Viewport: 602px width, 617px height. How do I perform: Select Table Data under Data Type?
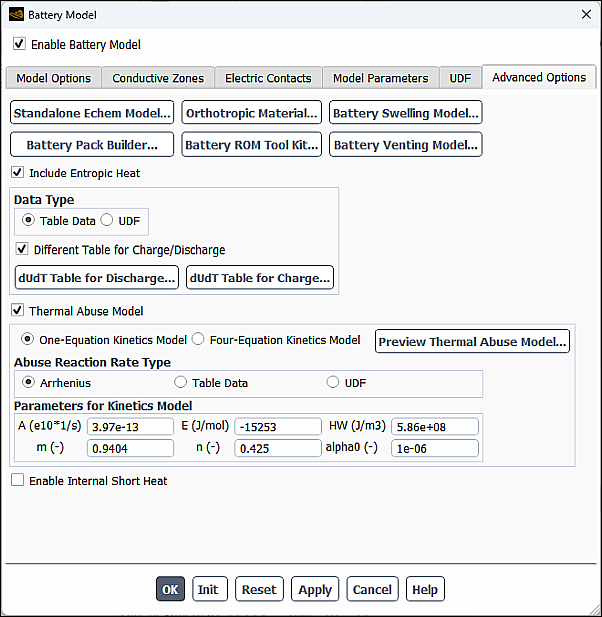[x=28, y=220]
